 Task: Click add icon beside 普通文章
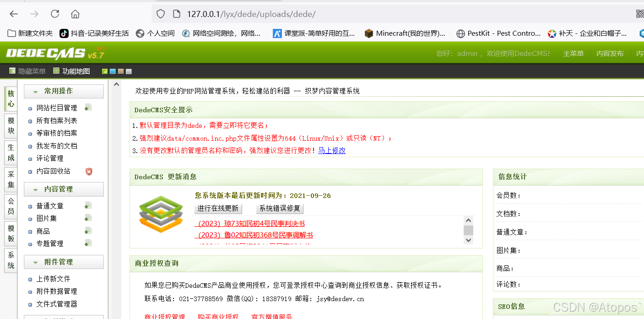(88, 206)
